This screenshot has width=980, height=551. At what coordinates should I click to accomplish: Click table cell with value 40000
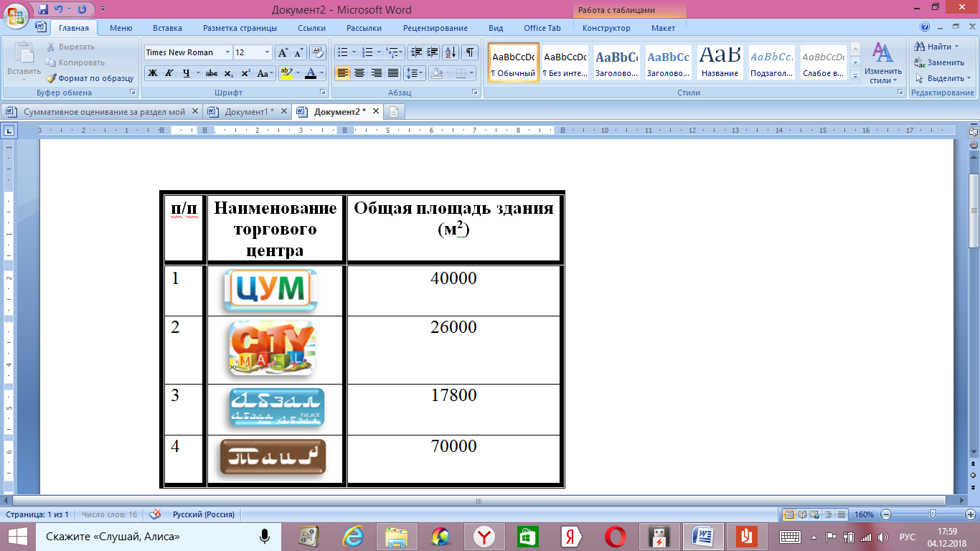click(x=453, y=290)
